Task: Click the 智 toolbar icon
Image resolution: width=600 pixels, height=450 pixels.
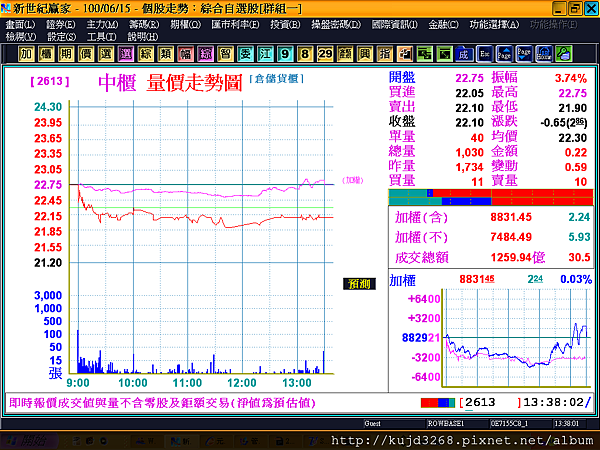Action: point(225,54)
